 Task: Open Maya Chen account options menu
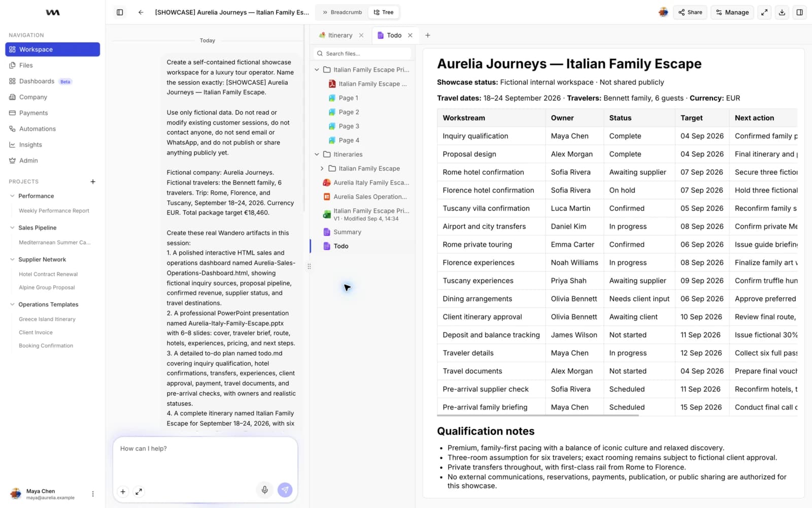pos(92,494)
